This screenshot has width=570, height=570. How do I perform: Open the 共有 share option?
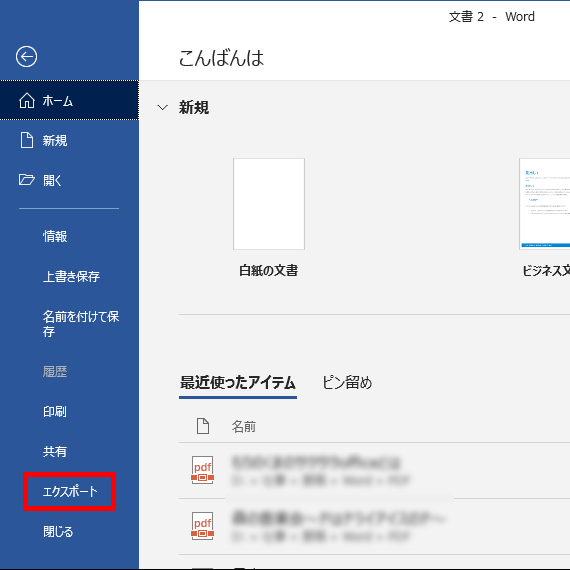click(x=55, y=451)
